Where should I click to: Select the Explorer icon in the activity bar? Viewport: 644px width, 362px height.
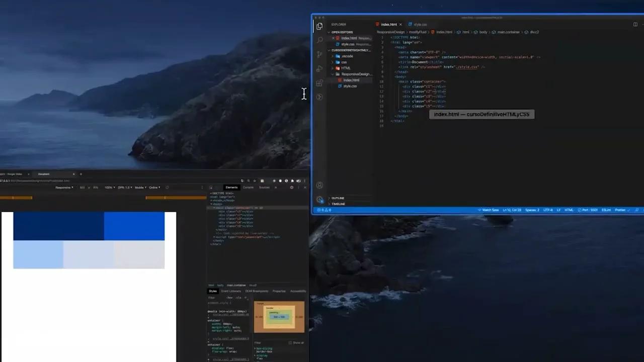pos(319,27)
